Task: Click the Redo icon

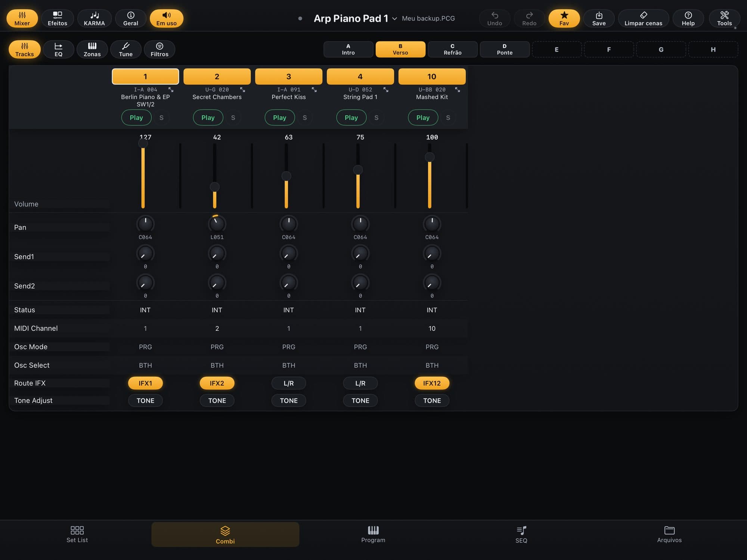Action: point(529,18)
